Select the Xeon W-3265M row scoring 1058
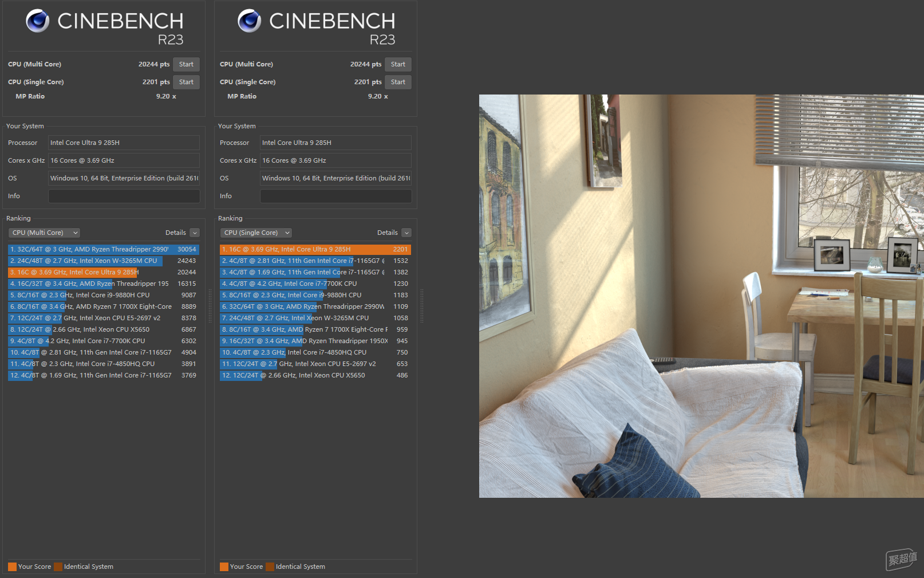924x578 pixels. tap(315, 318)
